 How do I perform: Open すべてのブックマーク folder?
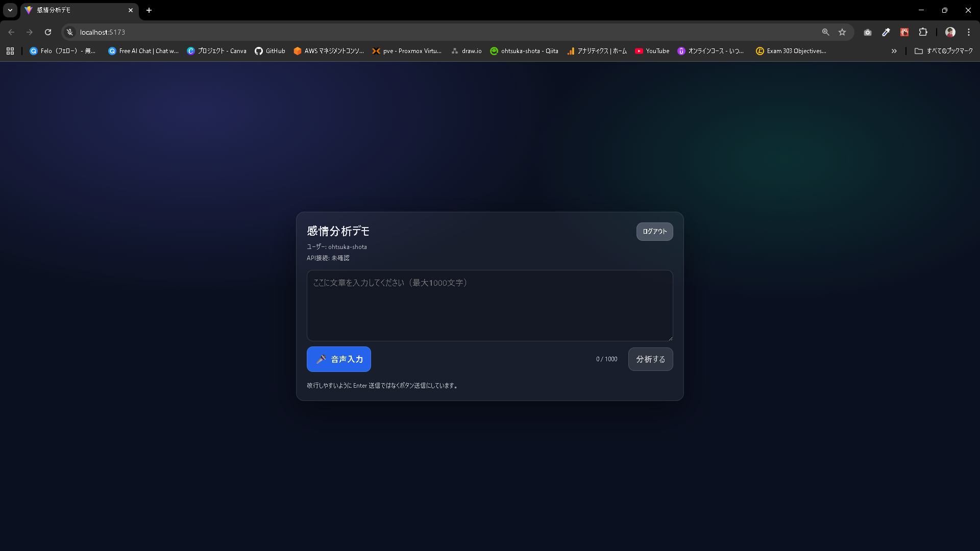tap(944, 51)
